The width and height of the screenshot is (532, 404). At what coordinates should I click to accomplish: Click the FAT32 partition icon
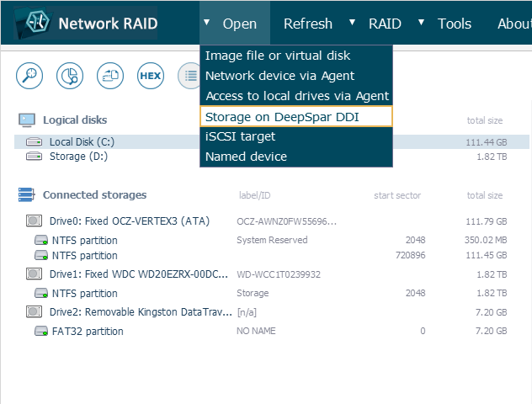tap(40, 332)
